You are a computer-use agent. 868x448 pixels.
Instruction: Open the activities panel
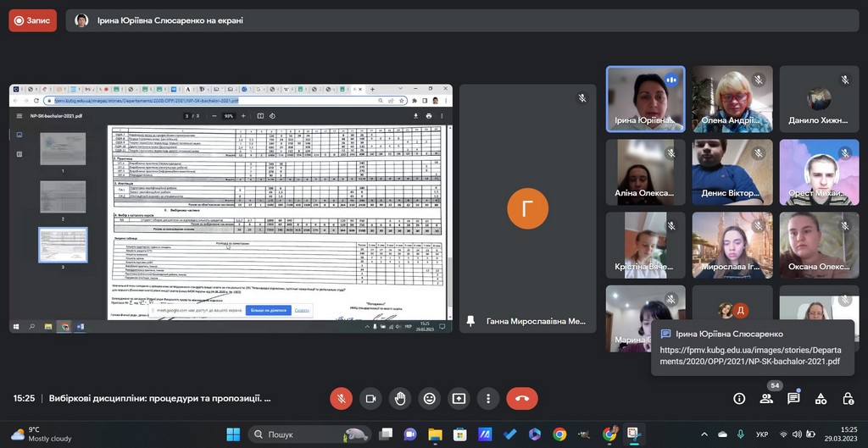[821, 398]
